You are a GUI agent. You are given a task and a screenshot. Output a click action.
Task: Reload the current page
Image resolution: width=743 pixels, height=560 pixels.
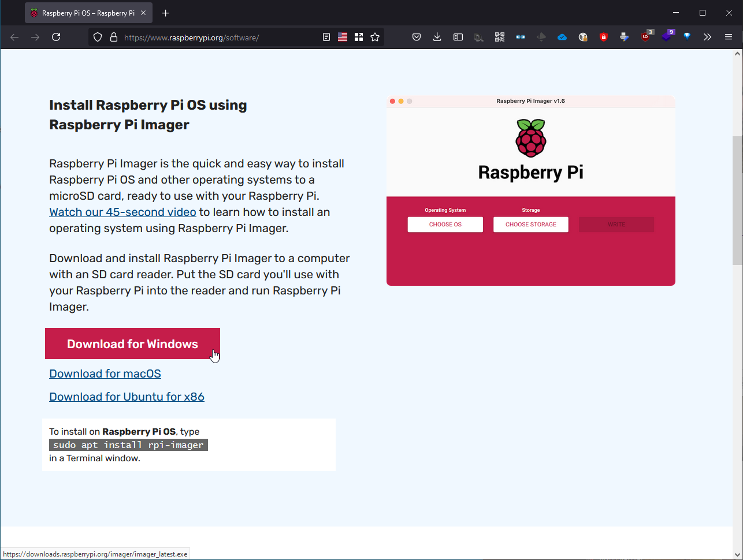[x=56, y=37]
